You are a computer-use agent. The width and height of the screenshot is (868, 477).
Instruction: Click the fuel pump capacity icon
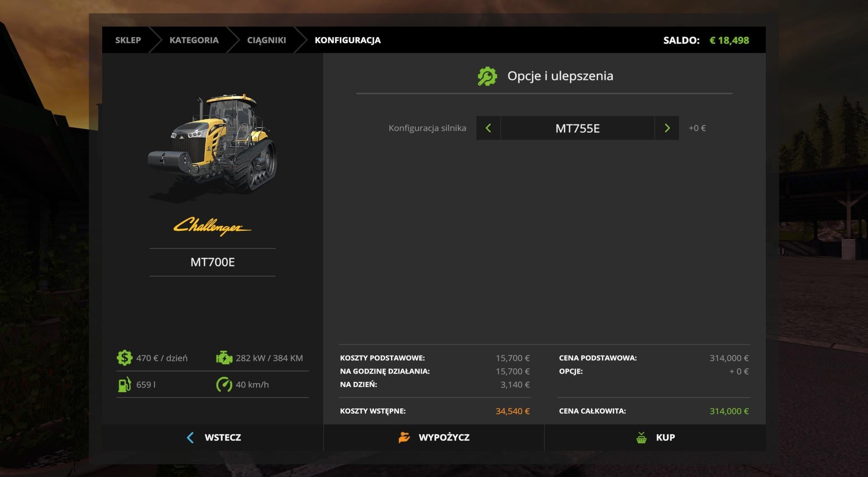point(124,384)
